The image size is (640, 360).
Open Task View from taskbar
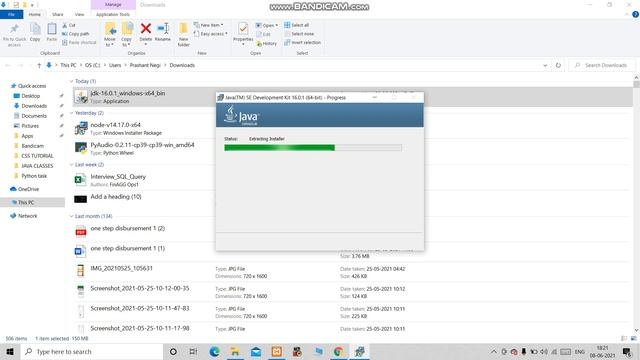pyautogui.click(x=193, y=351)
